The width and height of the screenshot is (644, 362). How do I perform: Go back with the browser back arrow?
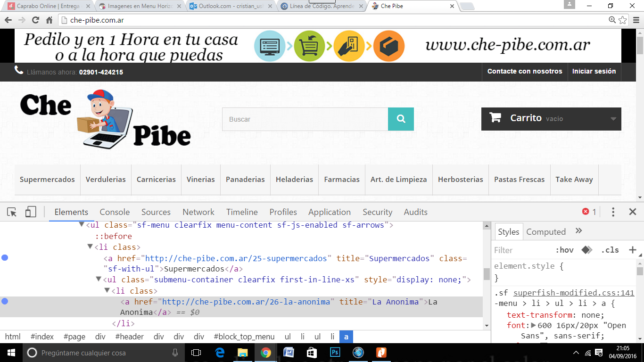[x=8, y=20]
